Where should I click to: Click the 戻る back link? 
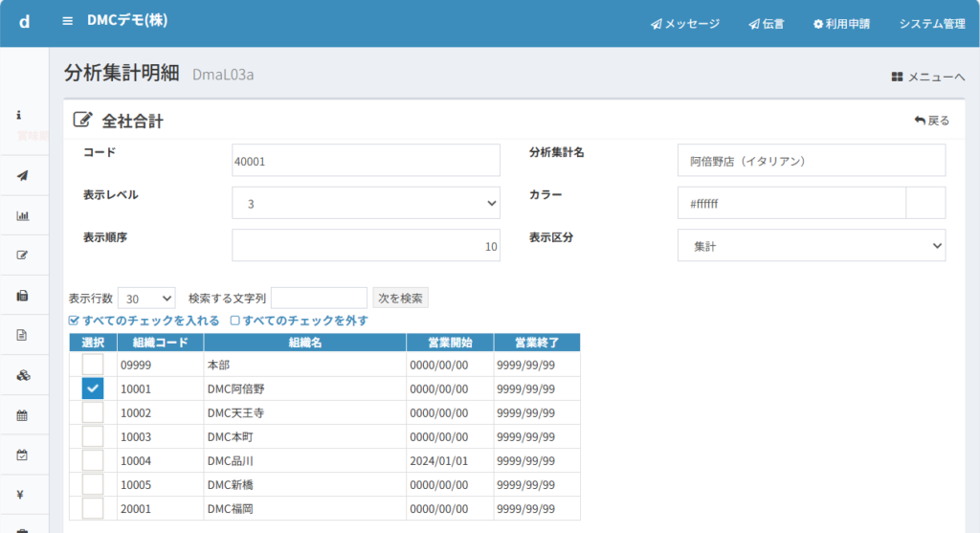931,121
